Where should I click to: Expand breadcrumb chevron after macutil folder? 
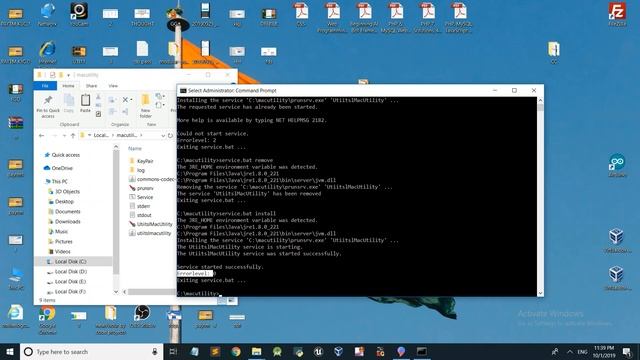[x=141, y=135]
